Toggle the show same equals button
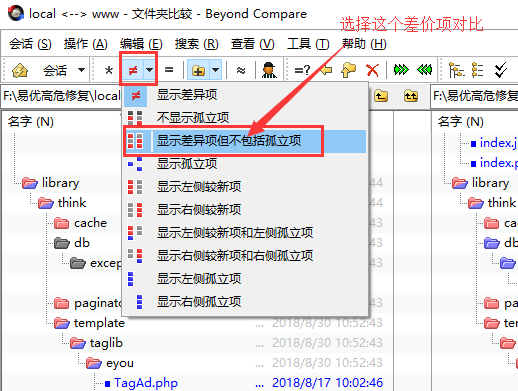The width and height of the screenshot is (518, 391). [169, 70]
